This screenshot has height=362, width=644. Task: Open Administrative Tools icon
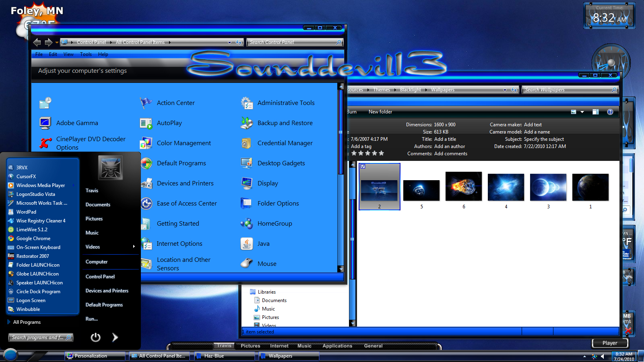pos(246,103)
